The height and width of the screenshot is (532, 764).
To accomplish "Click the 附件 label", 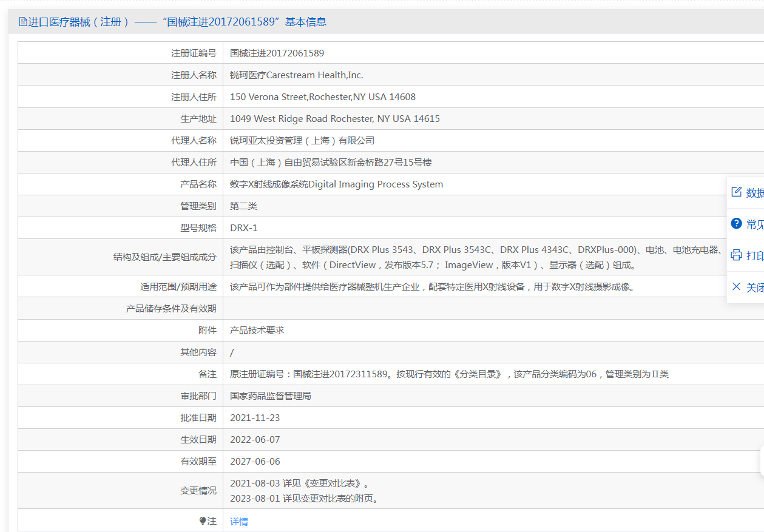I will (208, 331).
